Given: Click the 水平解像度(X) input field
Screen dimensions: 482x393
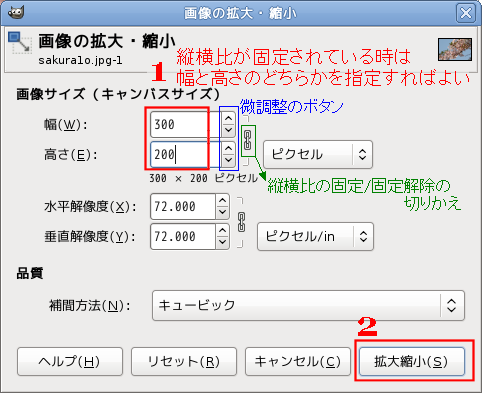Looking at the screenshot, I should [183, 206].
